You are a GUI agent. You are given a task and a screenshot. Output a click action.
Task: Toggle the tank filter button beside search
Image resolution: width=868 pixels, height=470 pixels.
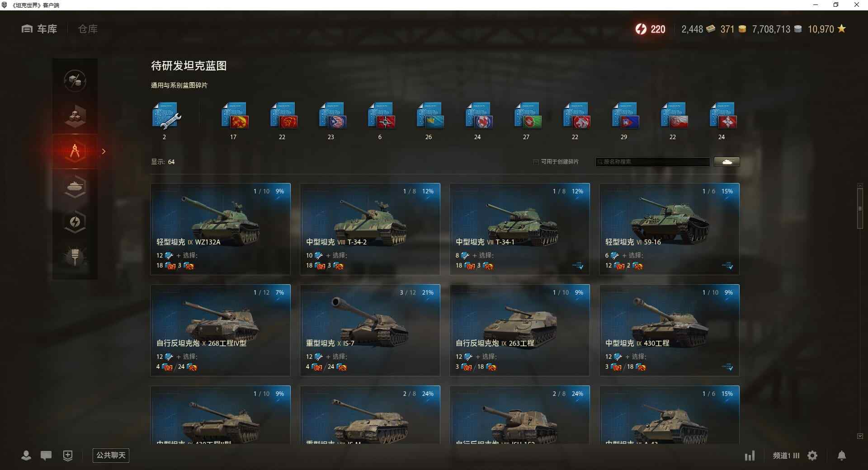[727, 162]
